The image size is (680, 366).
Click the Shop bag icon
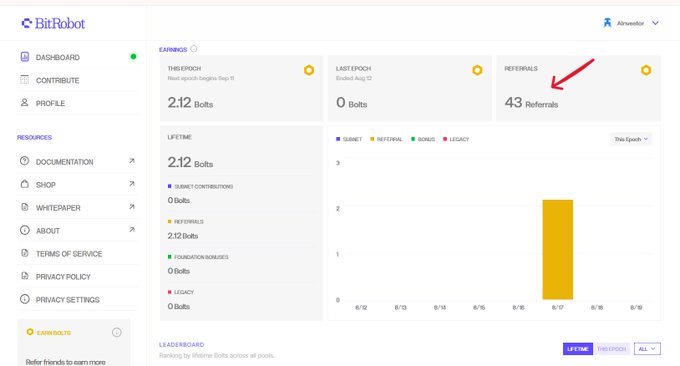(25, 184)
